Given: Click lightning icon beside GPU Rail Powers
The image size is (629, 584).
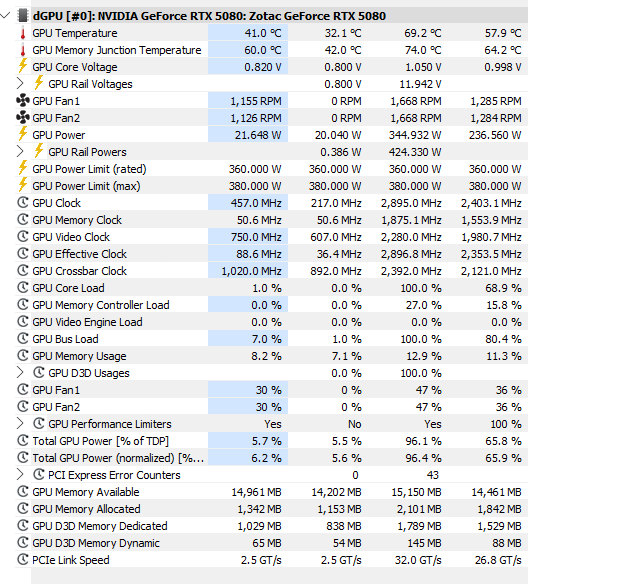Looking at the screenshot, I should 39,151.
